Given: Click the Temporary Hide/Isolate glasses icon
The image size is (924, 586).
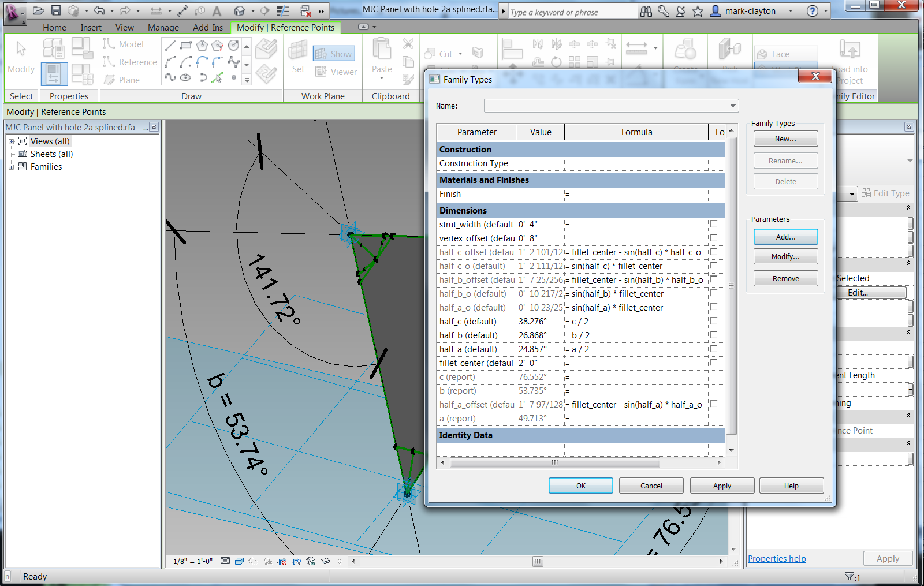Looking at the screenshot, I should [325, 561].
